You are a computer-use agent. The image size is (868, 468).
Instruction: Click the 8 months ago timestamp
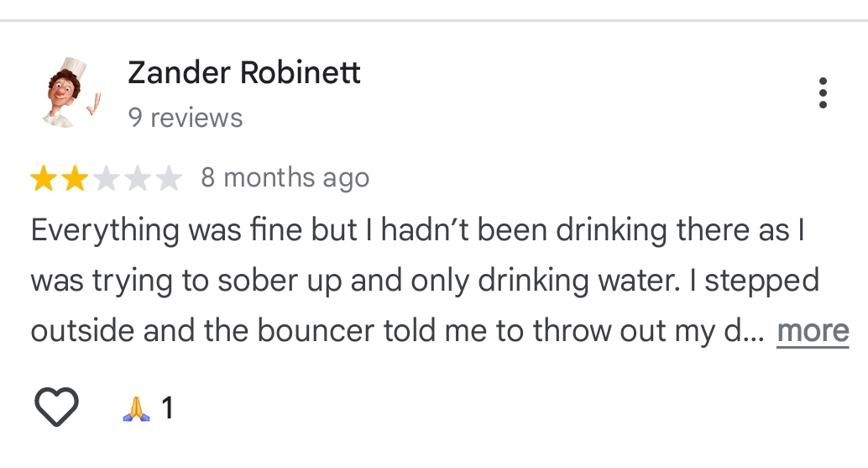[285, 178]
